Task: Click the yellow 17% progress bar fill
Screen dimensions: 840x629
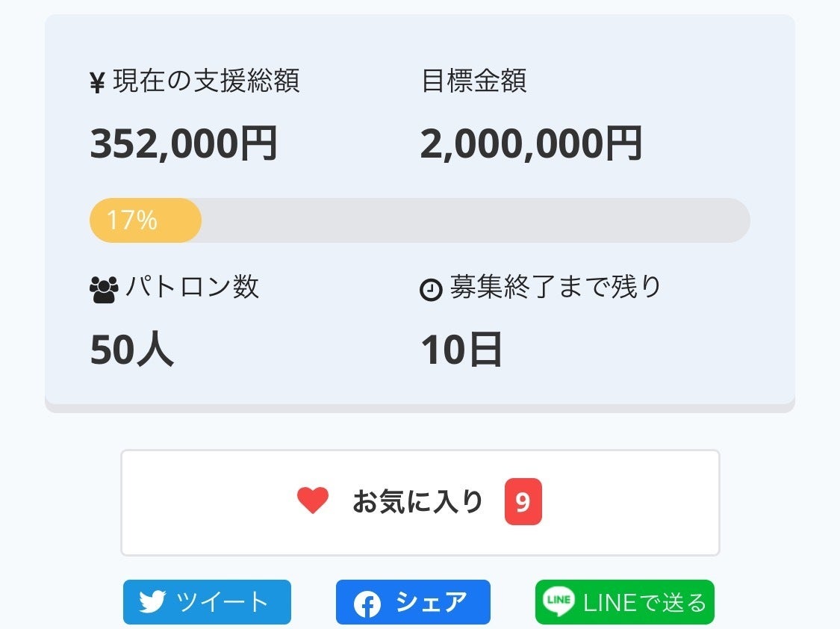Action: click(x=146, y=220)
